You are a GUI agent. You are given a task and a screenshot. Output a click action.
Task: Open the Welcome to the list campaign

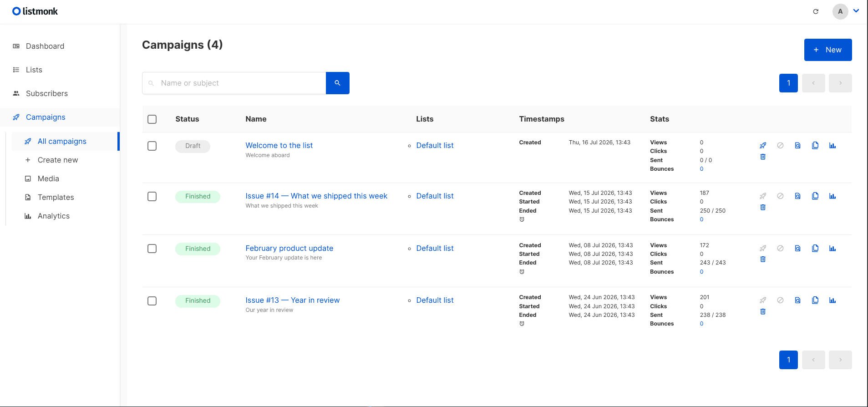279,145
